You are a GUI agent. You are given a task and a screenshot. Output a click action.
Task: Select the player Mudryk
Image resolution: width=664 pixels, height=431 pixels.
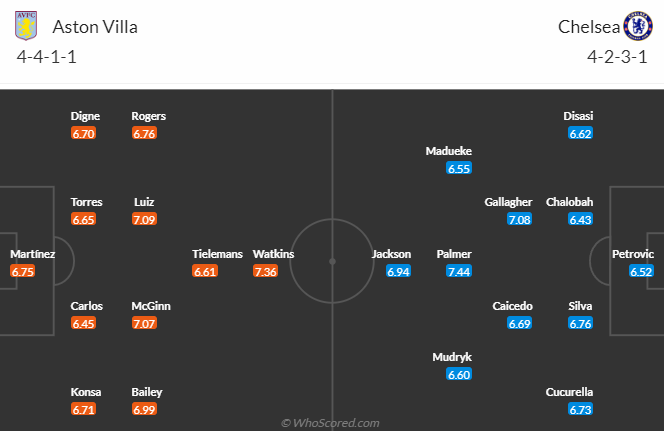pyautogui.click(x=451, y=357)
